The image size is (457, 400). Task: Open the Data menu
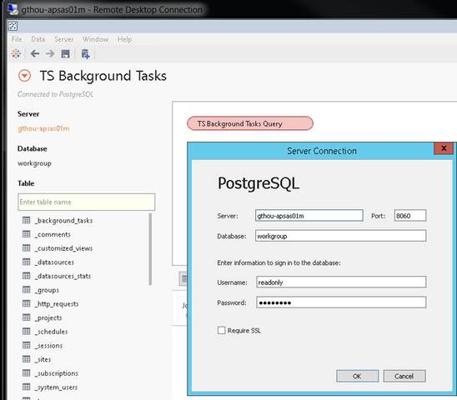coord(38,39)
